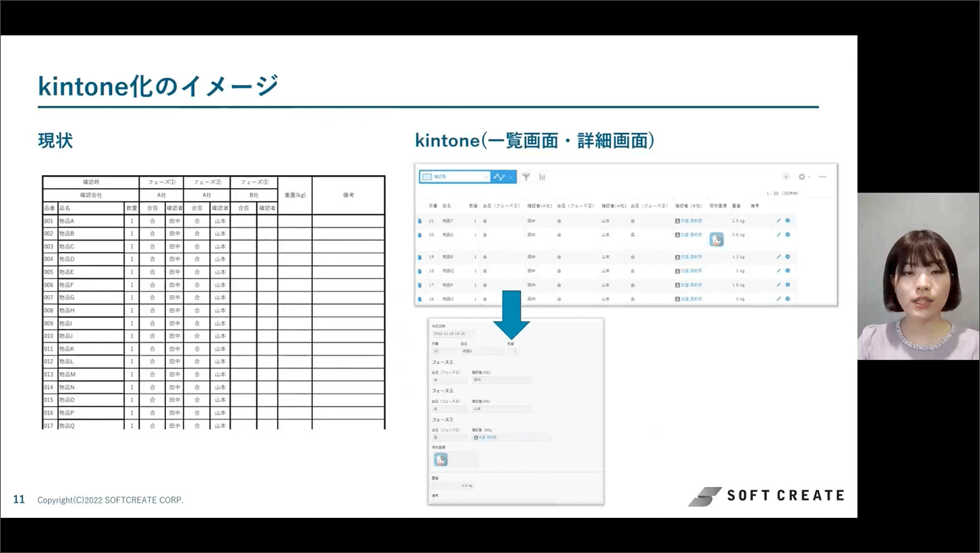Image resolution: width=980 pixels, height=553 pixels.
Task: Click the 重量(kg) column header in spreadsheet
Action: coord(295,195)
